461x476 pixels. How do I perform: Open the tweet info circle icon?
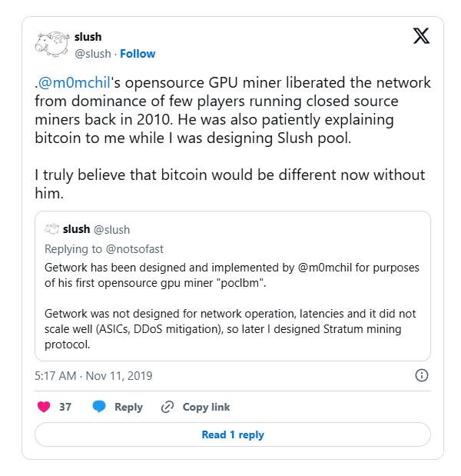click(x=422, y=375)
